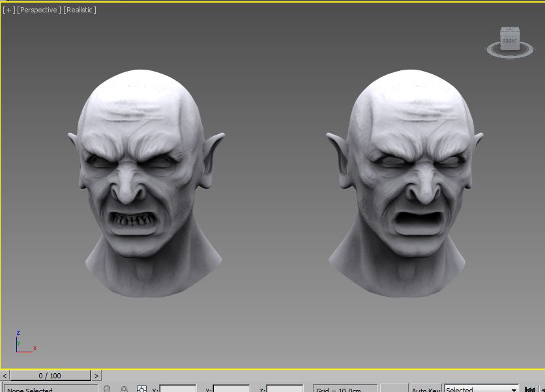
Task: Toggle the Isolate Selection lightbulb icon
Action: click(x=108, y=389)
